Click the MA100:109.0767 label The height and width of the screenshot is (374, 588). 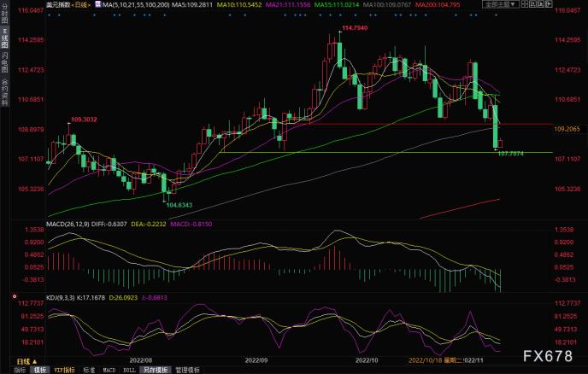tap(387, 5)
